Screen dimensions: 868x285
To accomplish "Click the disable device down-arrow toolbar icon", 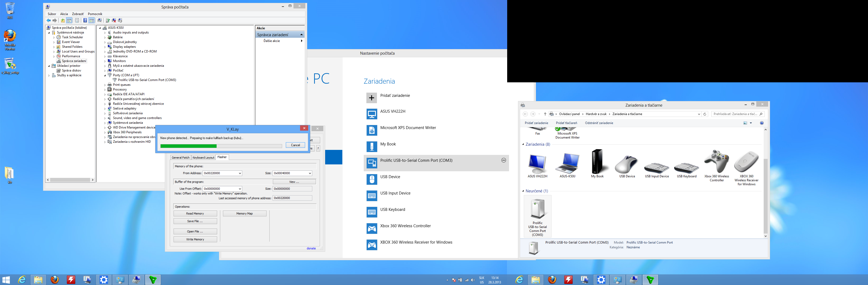I will tap(120, 21).
